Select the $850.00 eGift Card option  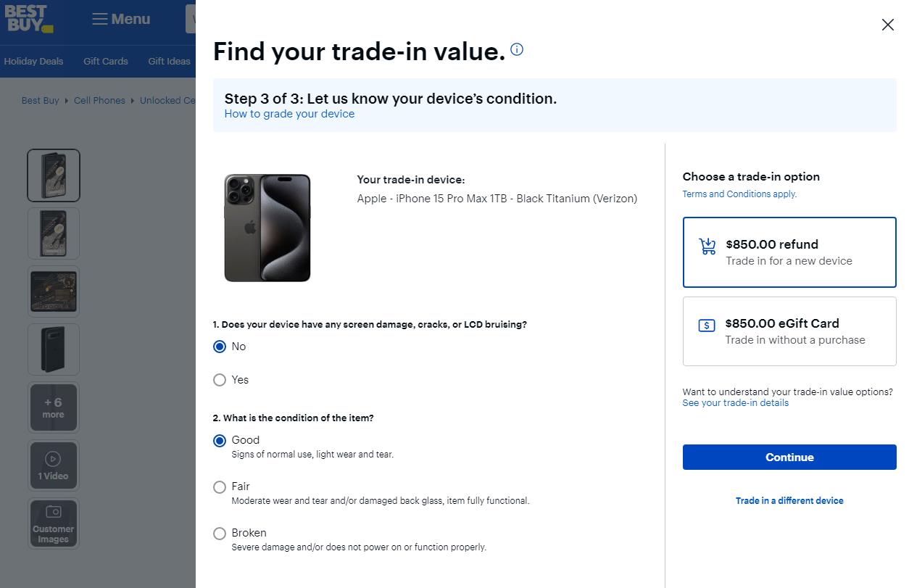[x=789, y=331]
